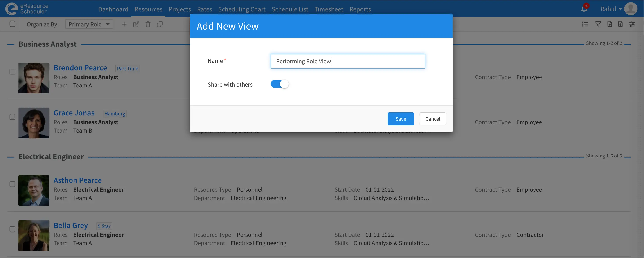Select the checkbox beside Asthon Pearce
This screenshot has height=258, width=644.
(13, 184)
